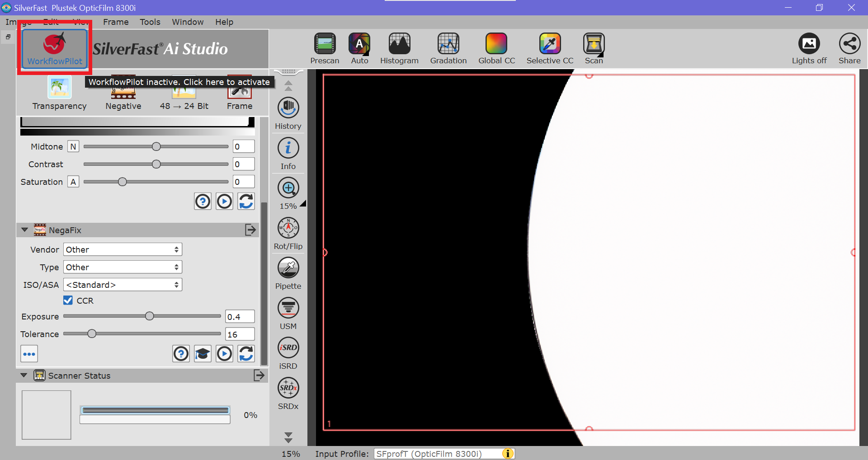This screenshot has height=460, width=868.
Task: Toggle the CCR checkbox
Action: point(68,300)
